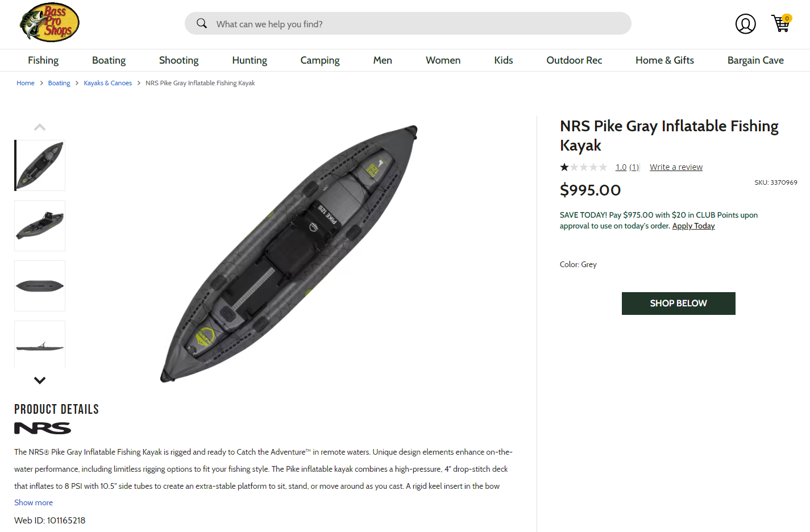Click the 1.0 rating toggle link

coord(620,167)
